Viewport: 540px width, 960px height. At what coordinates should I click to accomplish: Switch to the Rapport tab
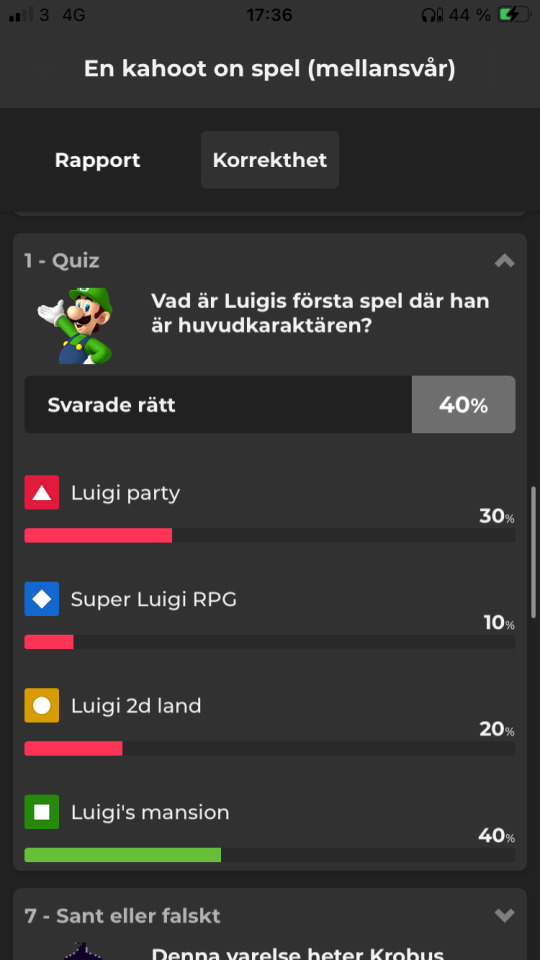coord(97,160)
